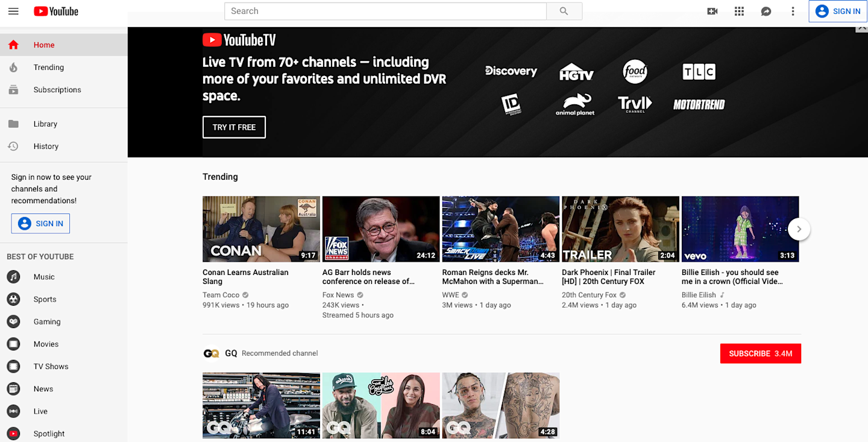Screen dimensions: 868x442
Task: Open Fox News channel link
Action: (338, 295)
